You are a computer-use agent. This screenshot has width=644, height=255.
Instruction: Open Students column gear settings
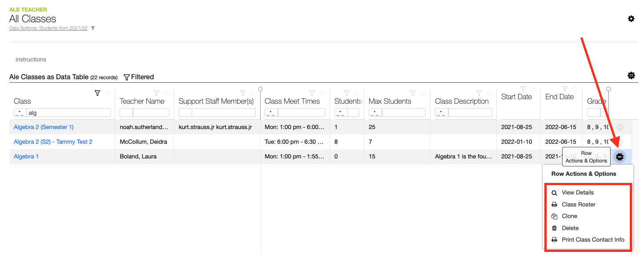pyautogui.click(x=356, y=93)
